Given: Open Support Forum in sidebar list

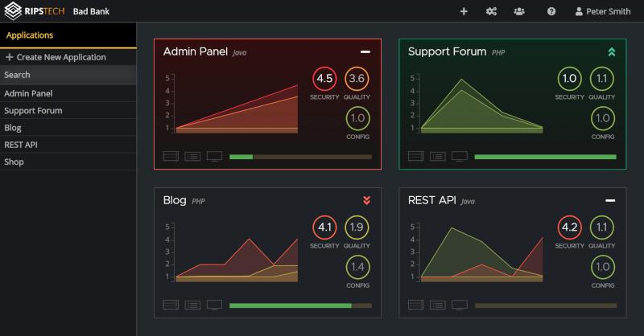Looking at the screenshot, I should (68, 111).
